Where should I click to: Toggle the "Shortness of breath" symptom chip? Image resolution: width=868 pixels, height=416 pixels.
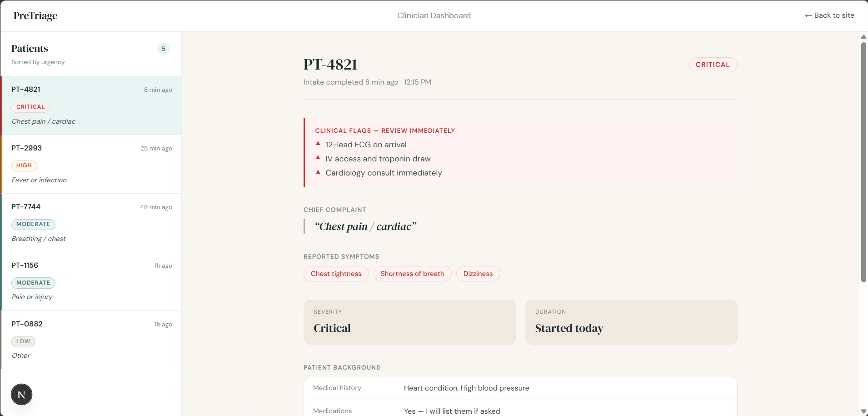tap(412, 274)
